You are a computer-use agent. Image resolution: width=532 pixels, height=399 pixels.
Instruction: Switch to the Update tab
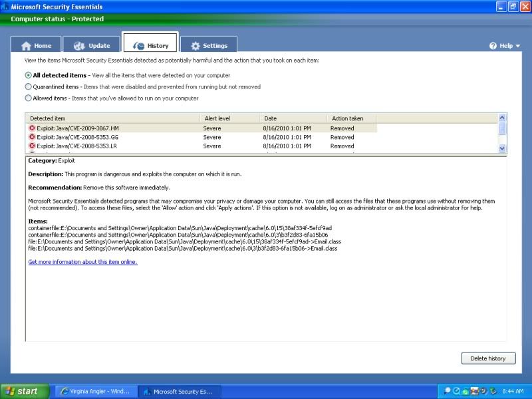[x=92, y=45]
